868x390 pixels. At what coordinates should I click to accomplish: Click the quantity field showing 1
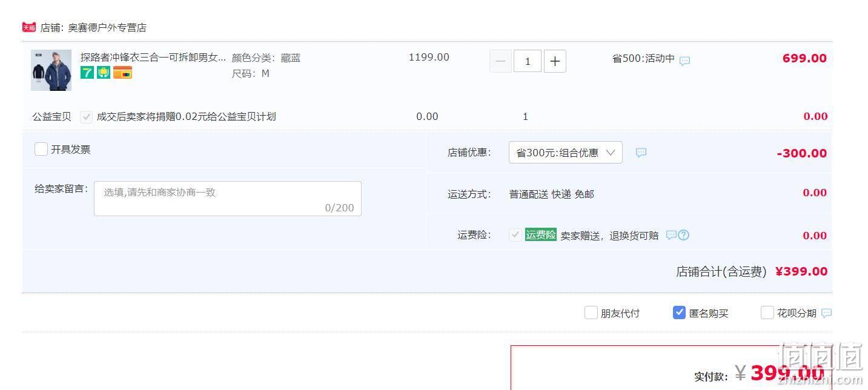coord(528,61)
